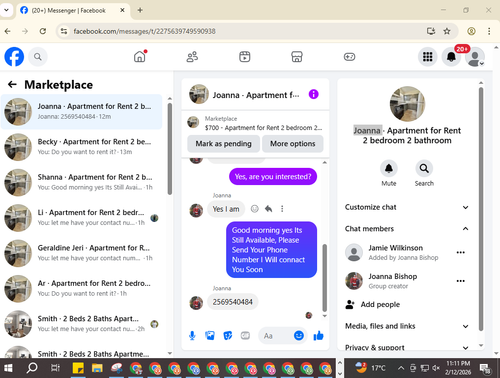Screen dimensions: 500x378
Task: Open the Becky apartment conversation
Action: pyautogui.click(x=82, y=147)
